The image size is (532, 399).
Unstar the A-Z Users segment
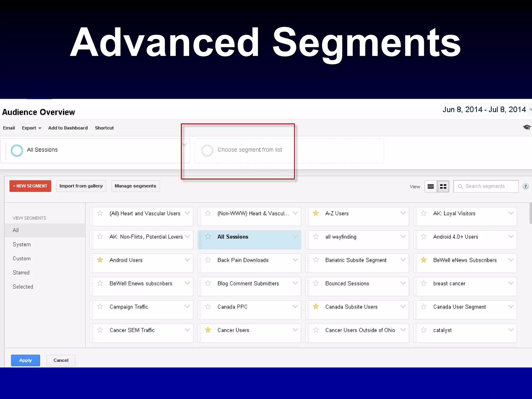pyautogui.click(x=316, y=213)
